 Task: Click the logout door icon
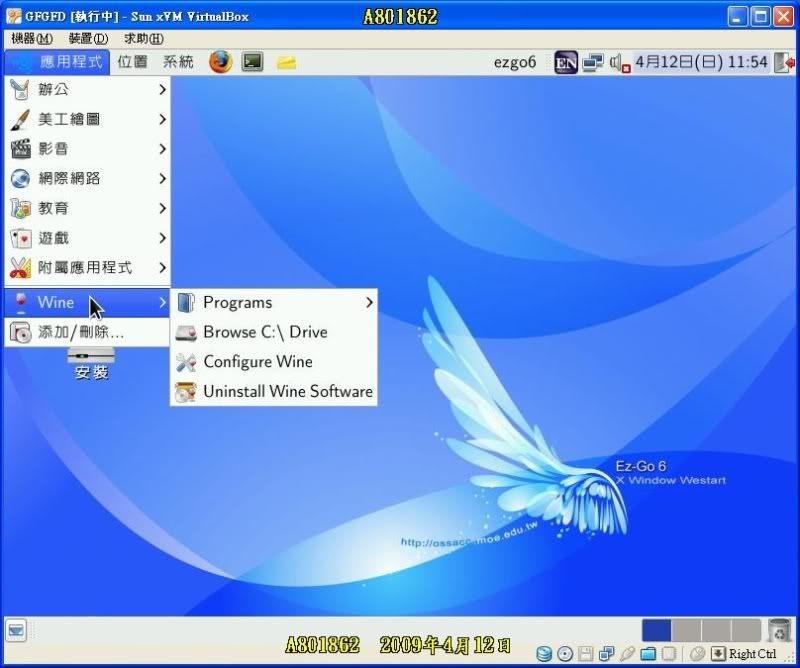tap(784, 63)
